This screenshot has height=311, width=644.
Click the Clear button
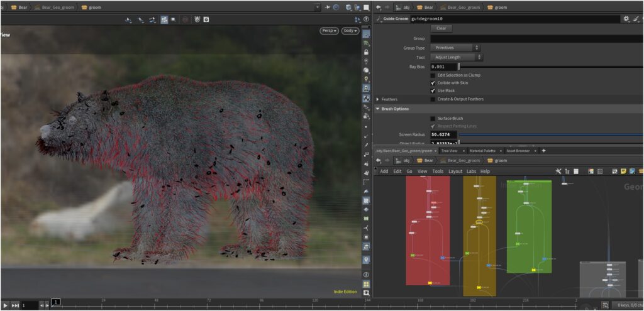[441, 29]
